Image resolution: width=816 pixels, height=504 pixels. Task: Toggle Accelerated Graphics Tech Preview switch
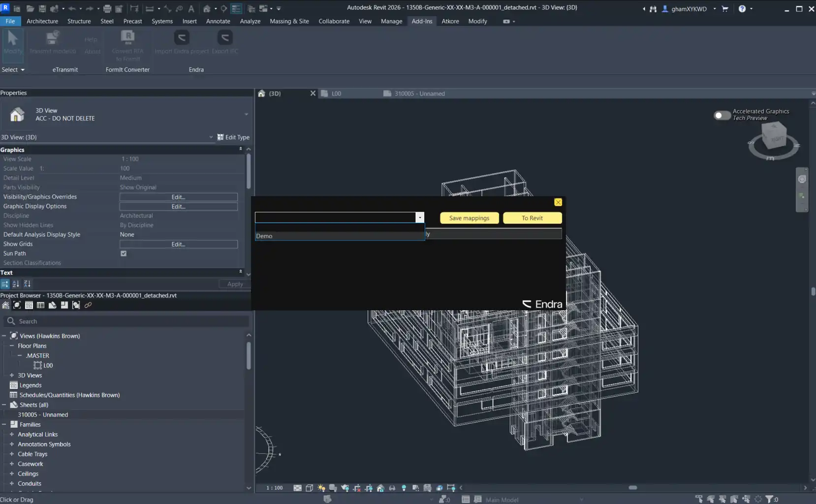tap(722, 115)
